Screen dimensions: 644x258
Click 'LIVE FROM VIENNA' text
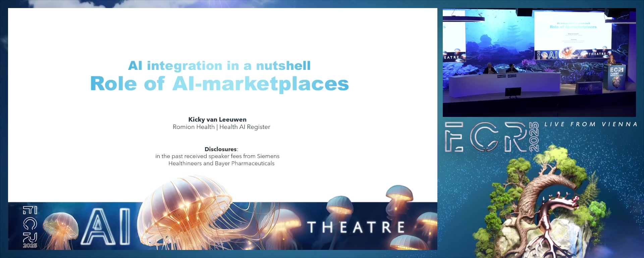(x=591, y=124)
